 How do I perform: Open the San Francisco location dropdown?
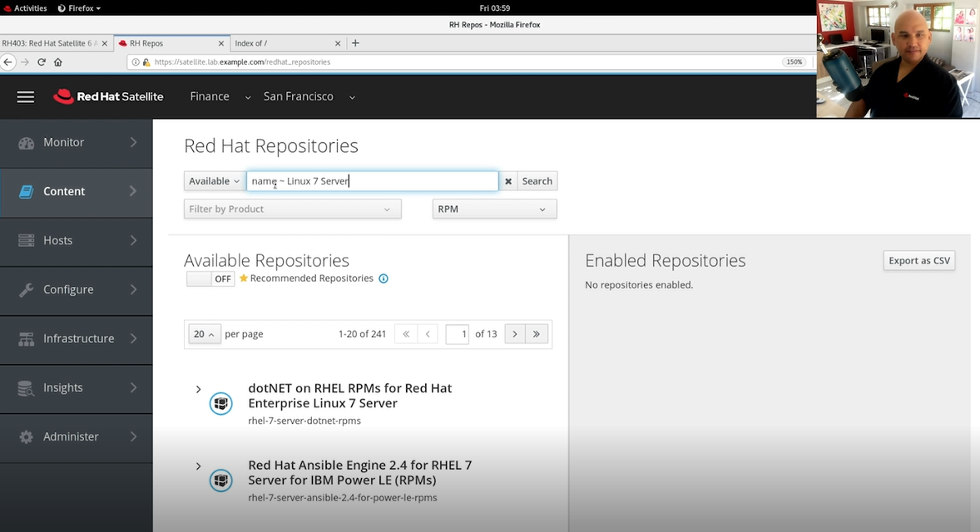click(x=309, y=96)
